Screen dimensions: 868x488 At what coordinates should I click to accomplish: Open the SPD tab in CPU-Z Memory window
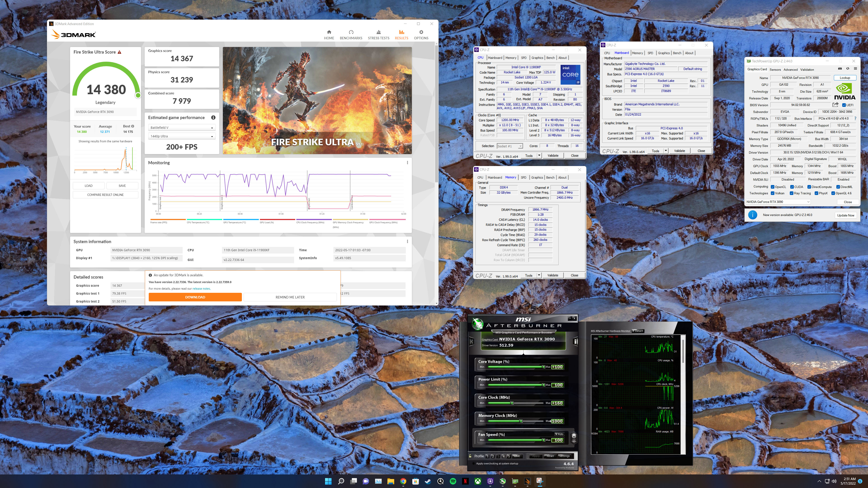click(x=523, y=178)
